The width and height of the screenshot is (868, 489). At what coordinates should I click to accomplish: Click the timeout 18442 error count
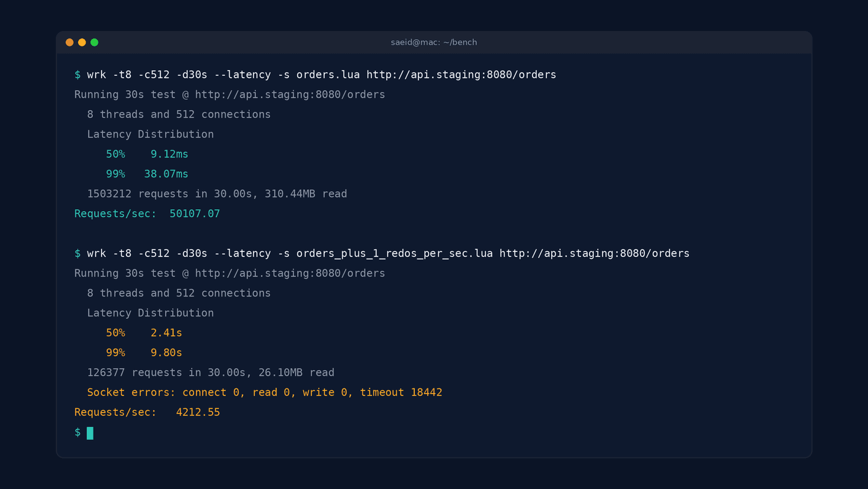401,392
